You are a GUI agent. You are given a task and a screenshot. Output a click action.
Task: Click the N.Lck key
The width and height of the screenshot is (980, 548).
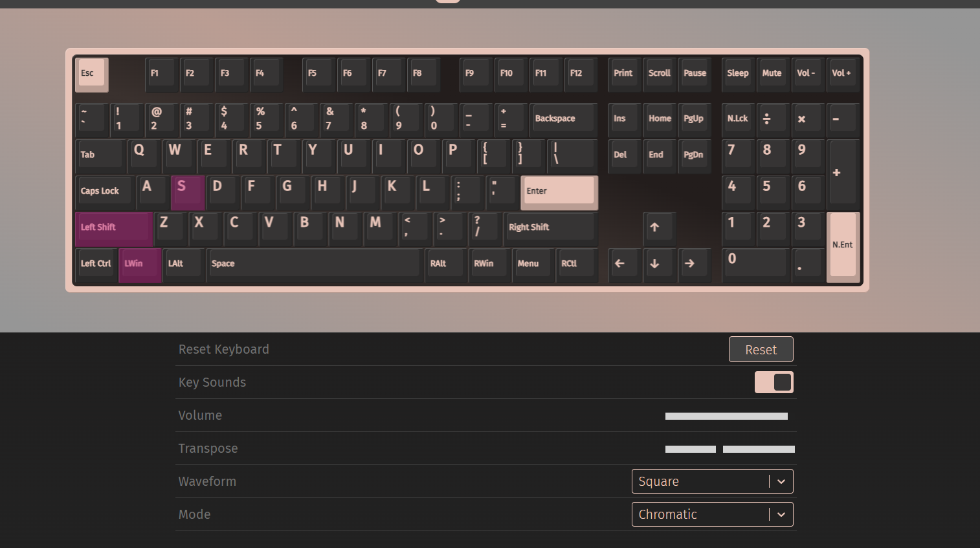pyautogui.click(x=738, y=120)
